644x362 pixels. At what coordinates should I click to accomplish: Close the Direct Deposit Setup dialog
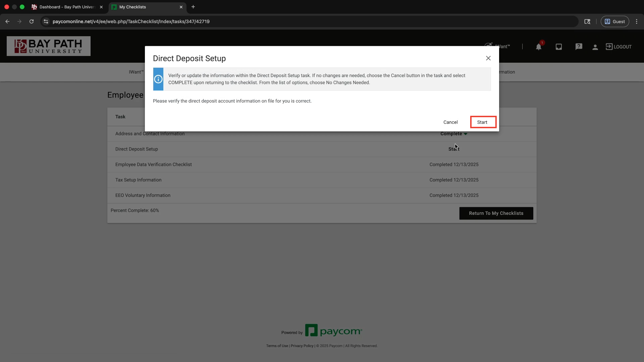[x=488, y=58]
